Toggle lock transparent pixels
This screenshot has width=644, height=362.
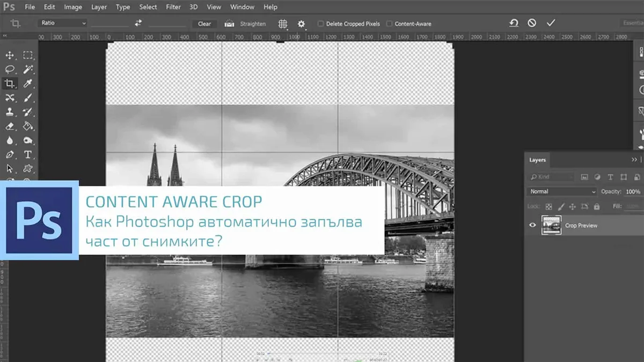pos(548,206)
